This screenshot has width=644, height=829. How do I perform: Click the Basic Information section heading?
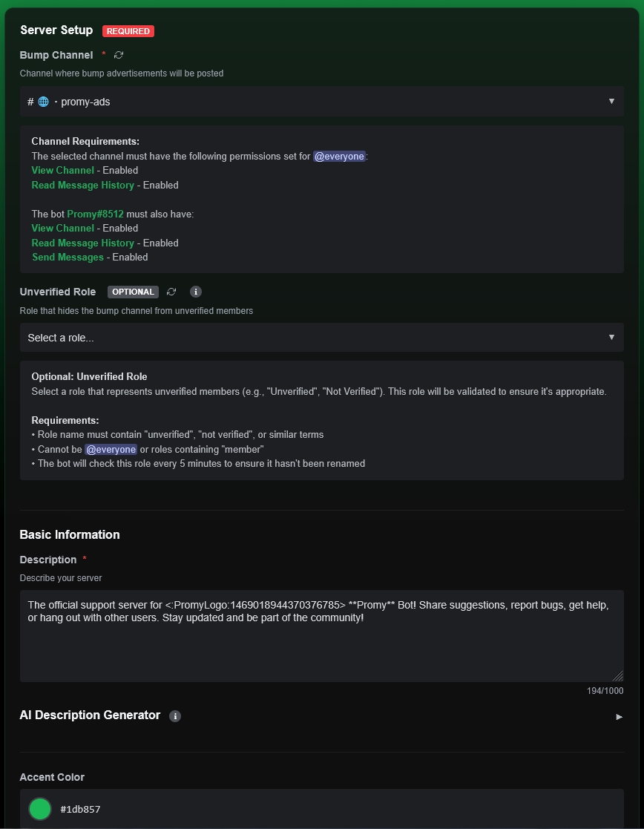pos(70,534)
